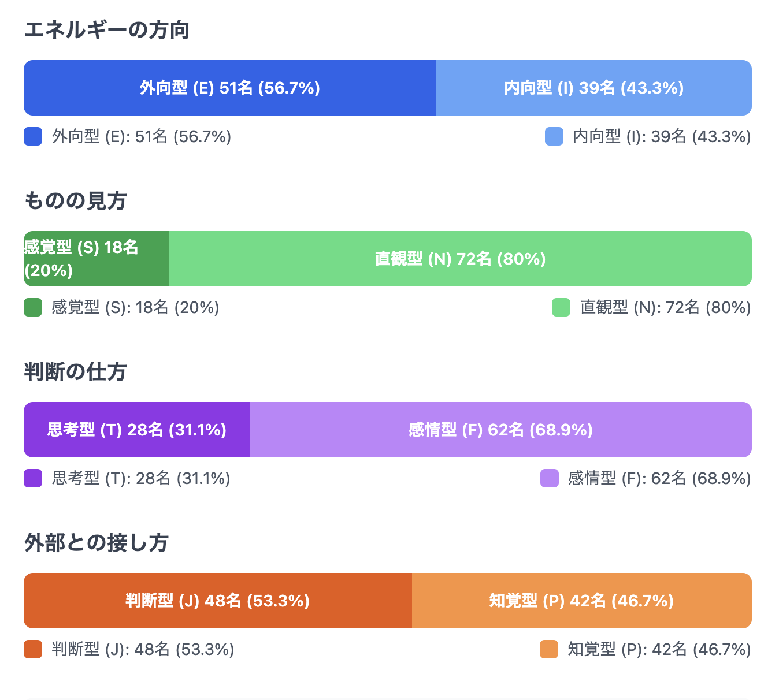Select the 判断型 (J) 48名 bar segment
Screen dimensions: 779x700
(x=218, y=601)
